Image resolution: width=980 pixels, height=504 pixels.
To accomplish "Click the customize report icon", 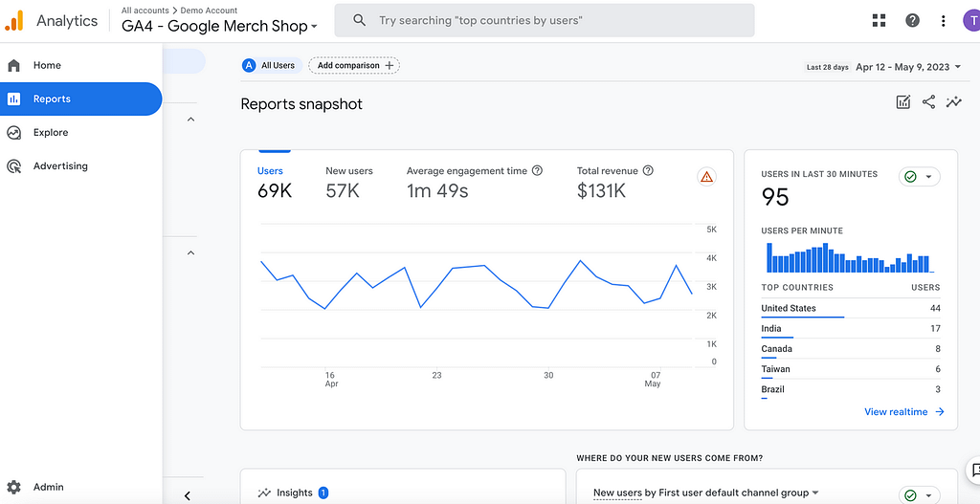I will (902, 102).
